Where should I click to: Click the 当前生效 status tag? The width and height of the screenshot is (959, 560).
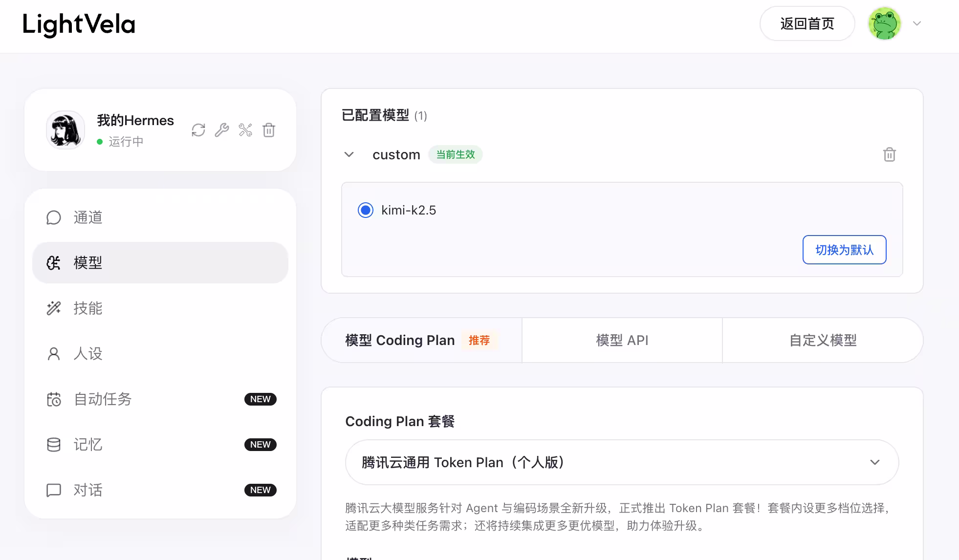tap(456, 154)
